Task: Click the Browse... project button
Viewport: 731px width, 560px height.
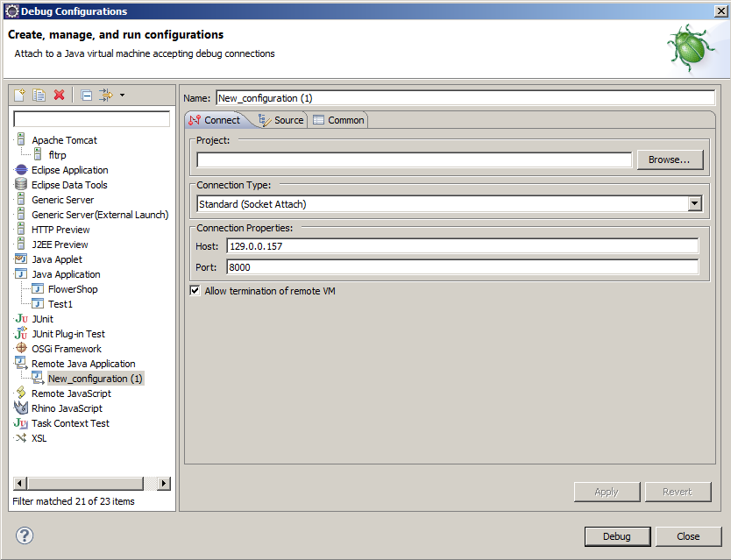Action: (675, 159)
